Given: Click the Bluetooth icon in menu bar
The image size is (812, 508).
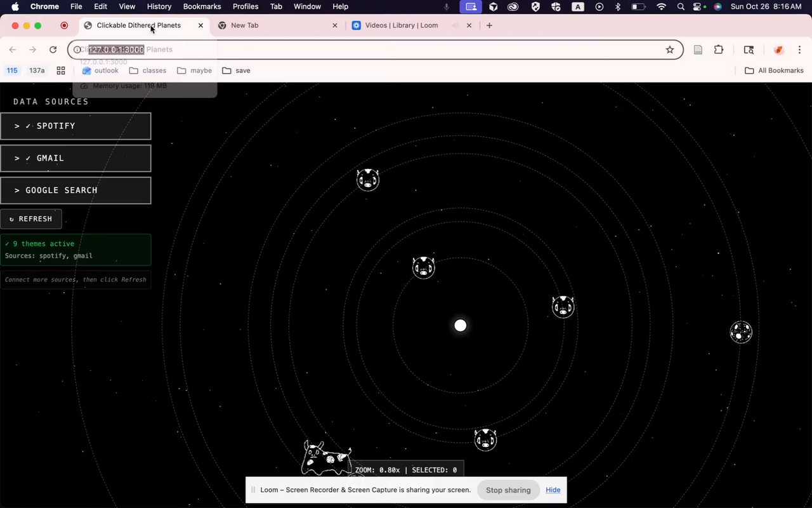Looking at the screenshot, I should (618, 6).
